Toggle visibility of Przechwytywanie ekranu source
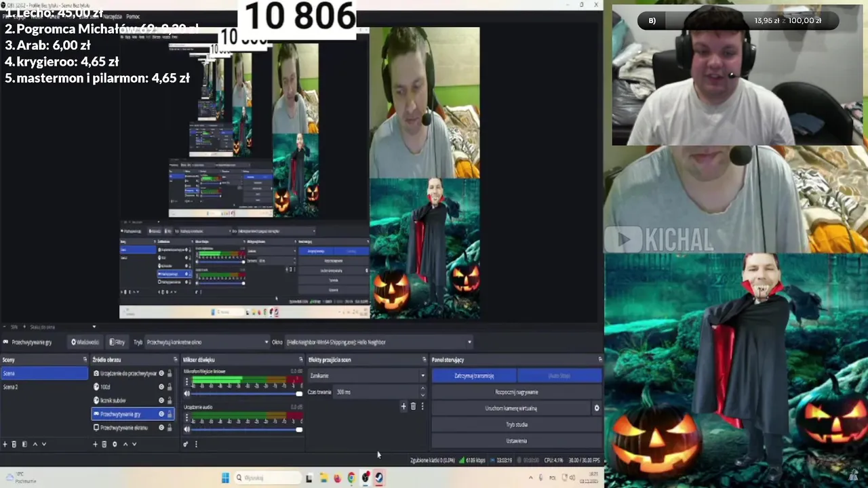The width and height of the screenshot is (868, 488). pos(161,428)
